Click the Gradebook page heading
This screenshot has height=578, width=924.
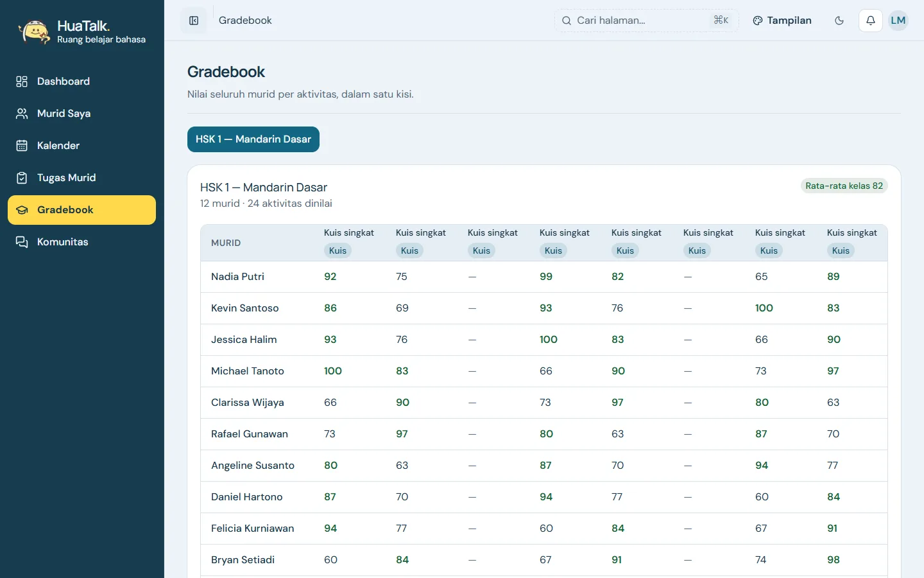pyautogui.click(x=227, y=72)
